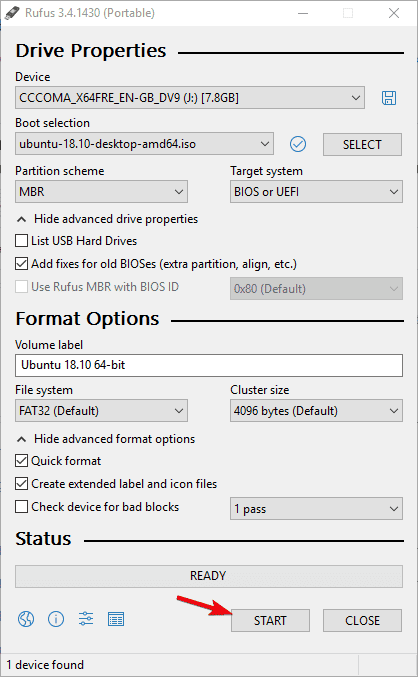The height and width of the screenshot is (677, 418).
Task: Click the save drive image floppy icon
Action: coord(389,98)
